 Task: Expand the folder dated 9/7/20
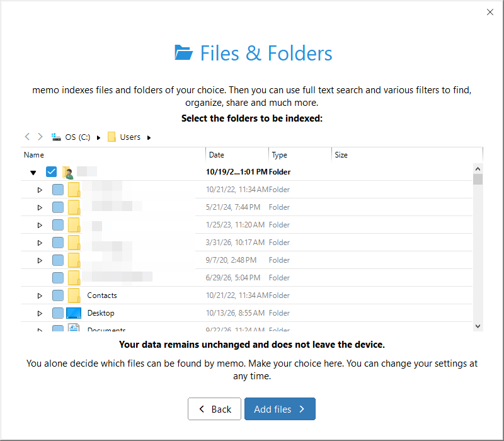click(40, 261)
